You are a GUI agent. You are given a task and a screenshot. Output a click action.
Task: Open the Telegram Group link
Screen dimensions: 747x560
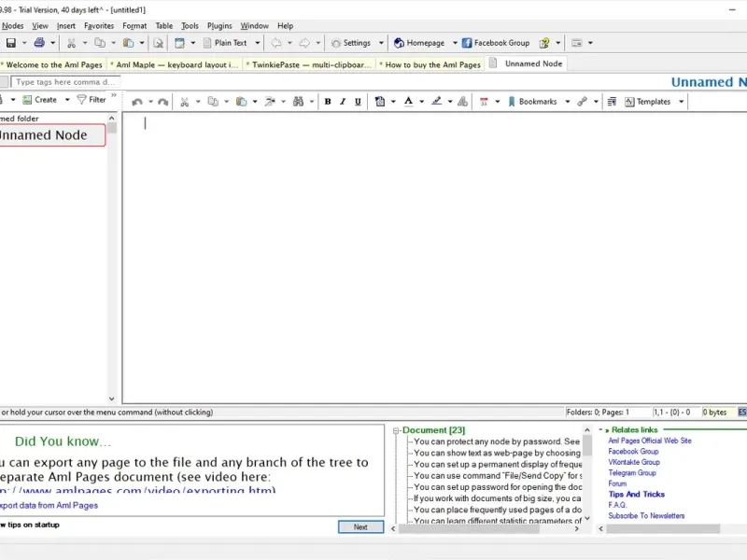pyautogui.click(x=632, y=473)
